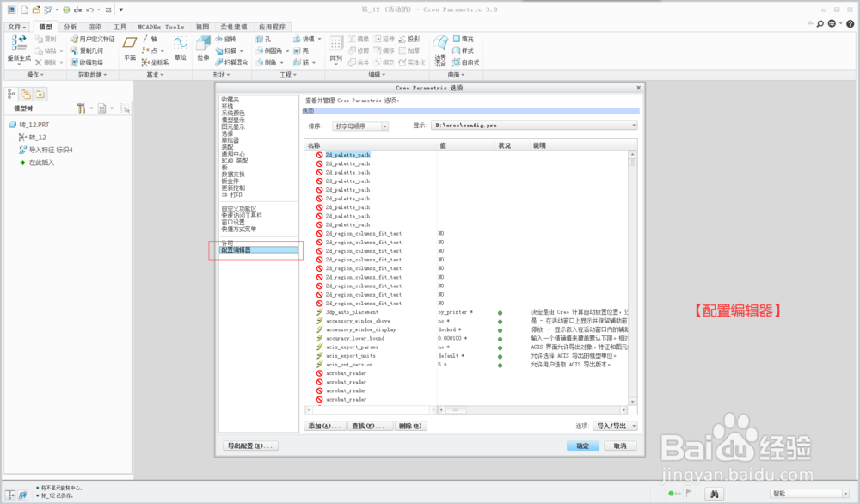Click the New file icon in quick access toolbar

[25, 9]
